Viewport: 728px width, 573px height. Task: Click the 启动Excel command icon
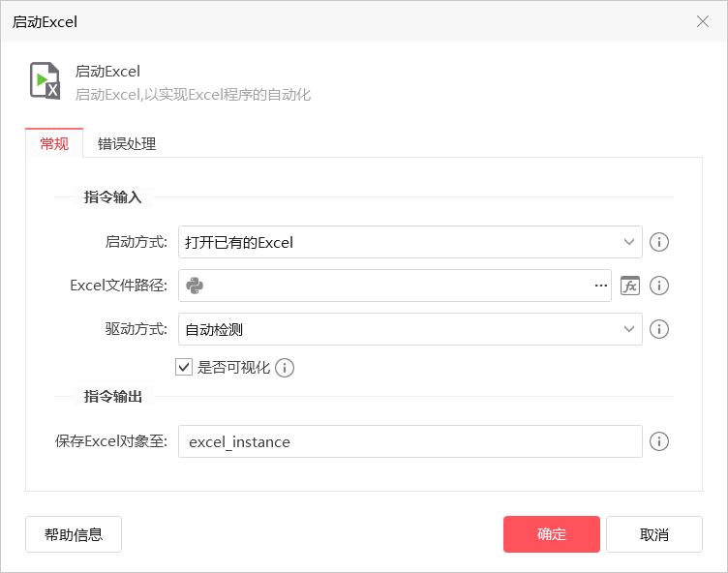tap(45, 80)
